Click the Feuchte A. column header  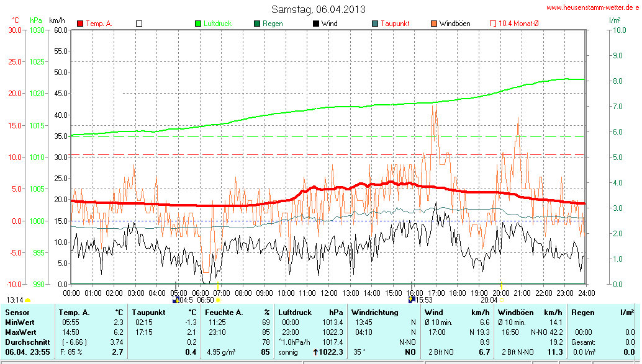[225, 312]
